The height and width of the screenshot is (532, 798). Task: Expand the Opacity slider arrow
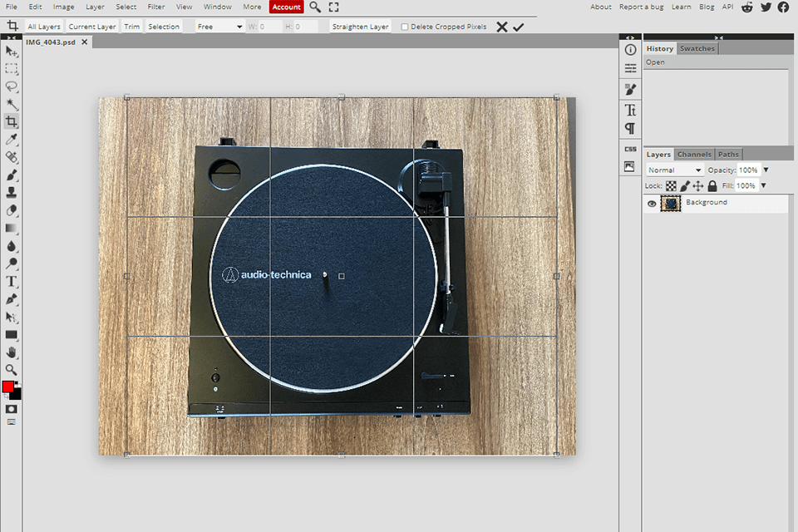766,170
